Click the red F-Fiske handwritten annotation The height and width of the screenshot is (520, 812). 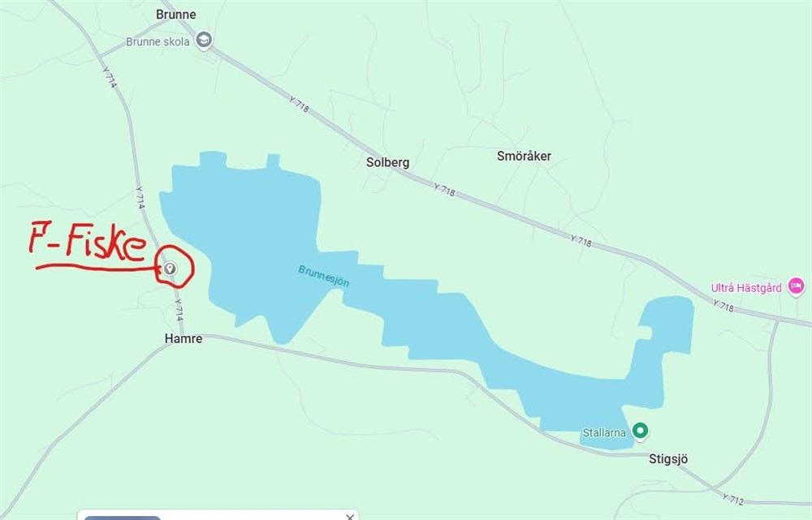[x=87, y=242]
